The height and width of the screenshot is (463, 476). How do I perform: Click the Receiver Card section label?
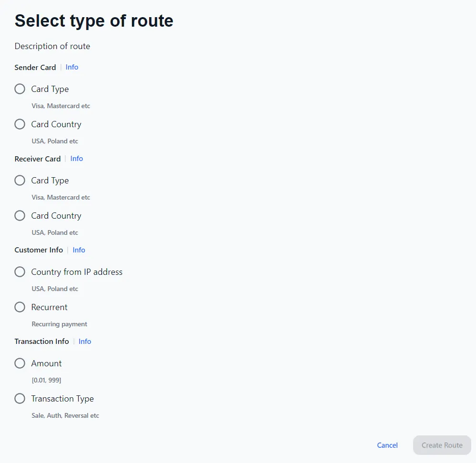coord(38,159)
